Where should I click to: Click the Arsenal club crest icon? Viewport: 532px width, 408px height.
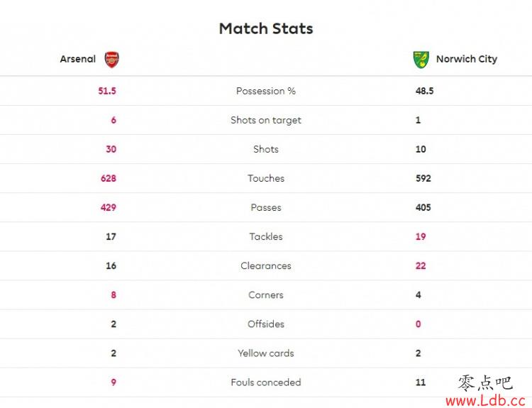pyautogui.click(x=111, y=60)
